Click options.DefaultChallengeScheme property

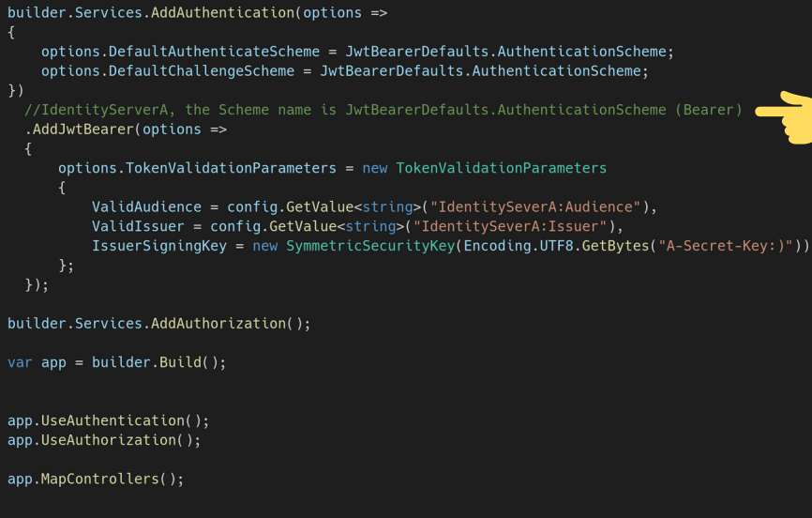[168, 71]
